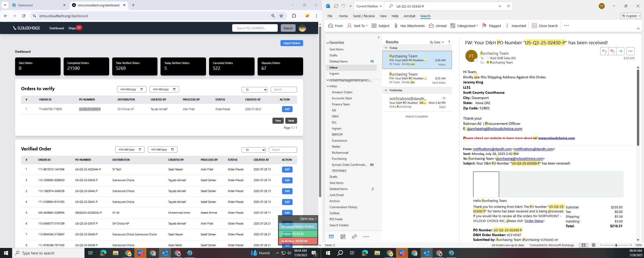This screenshot has width=644, height=258.
Task: Select D&H folder in Outlook tree
Action: coord(335,116)
